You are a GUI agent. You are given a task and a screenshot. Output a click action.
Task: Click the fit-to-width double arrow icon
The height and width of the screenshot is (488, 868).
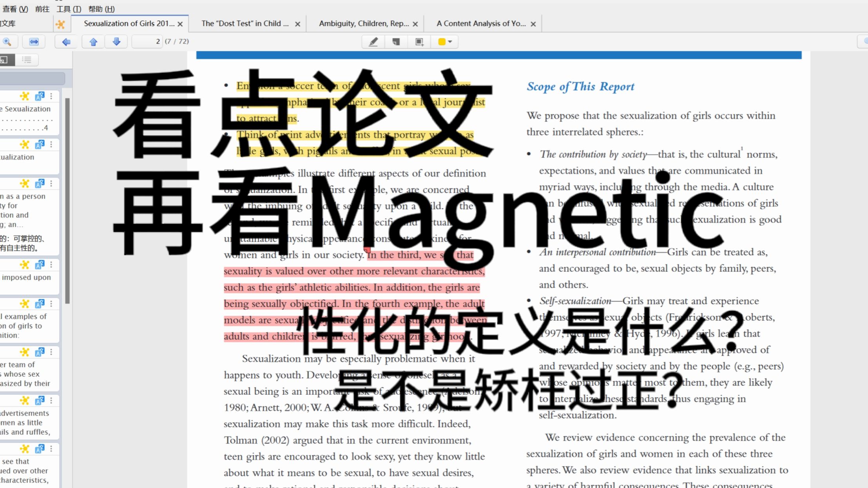34,42
